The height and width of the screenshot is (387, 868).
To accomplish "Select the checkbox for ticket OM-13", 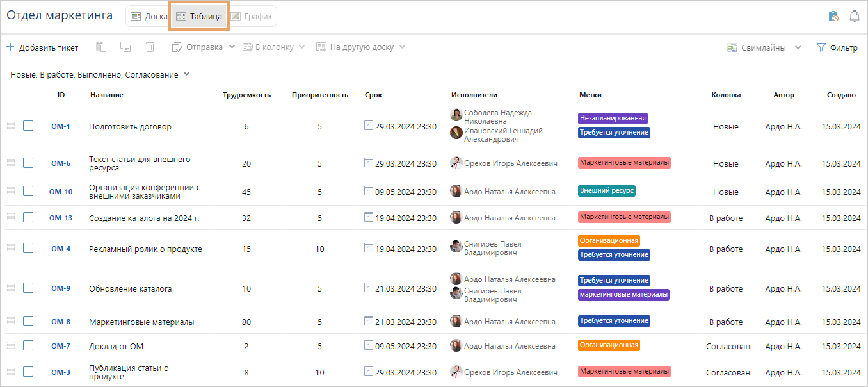I will [28, 217].
